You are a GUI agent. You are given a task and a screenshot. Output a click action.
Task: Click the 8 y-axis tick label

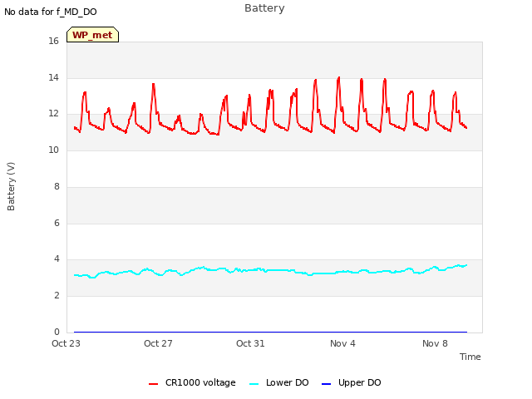pyautogui.click(x=57, y=186)
